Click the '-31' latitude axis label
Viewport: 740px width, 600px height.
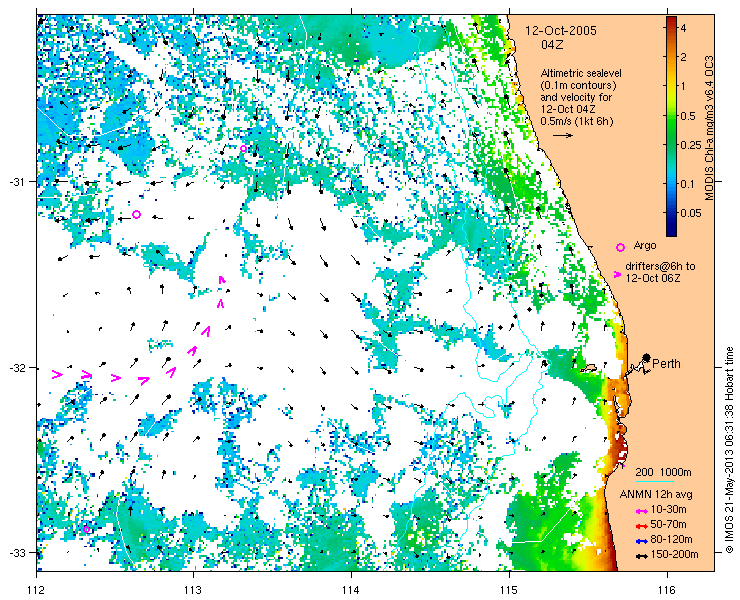[x=15, y=182]
